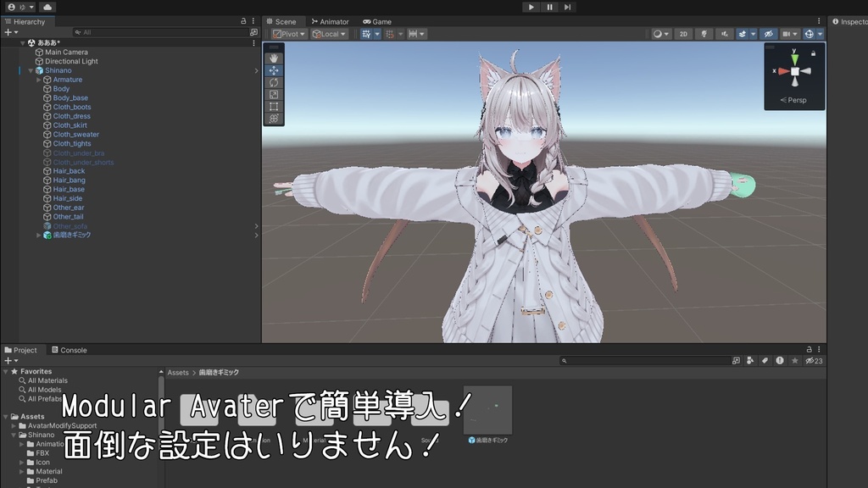
Task: Open the Pivot dropdown in the Scene toolbar
Action: [x=289, y=34]
